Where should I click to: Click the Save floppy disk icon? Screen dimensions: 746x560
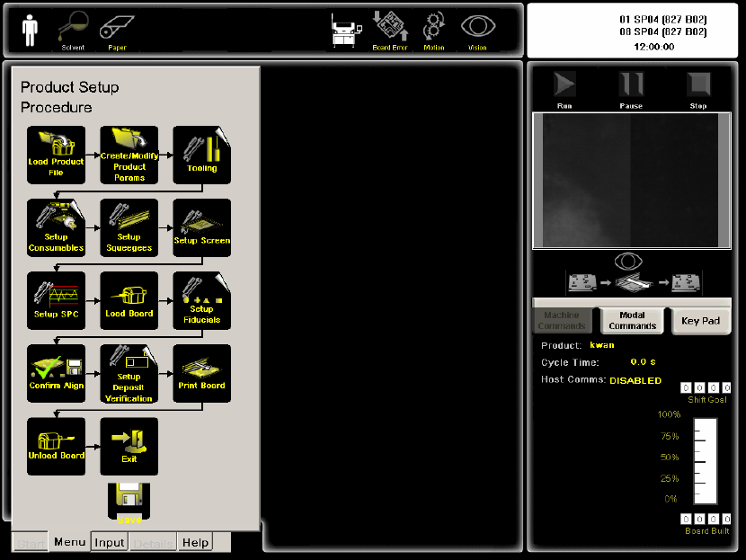(x=129, y=503)
